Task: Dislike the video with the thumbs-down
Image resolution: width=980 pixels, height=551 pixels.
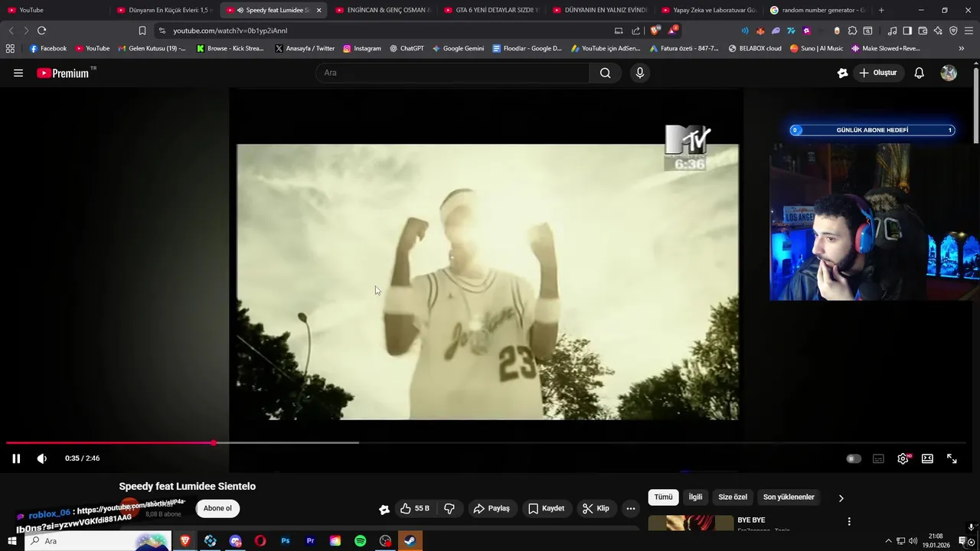Action: coord(449,508)
